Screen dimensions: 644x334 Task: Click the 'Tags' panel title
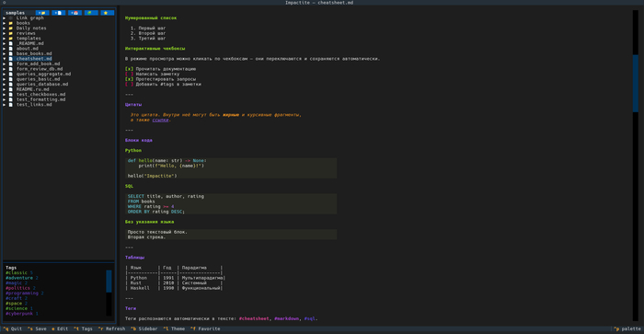point(11,268)
